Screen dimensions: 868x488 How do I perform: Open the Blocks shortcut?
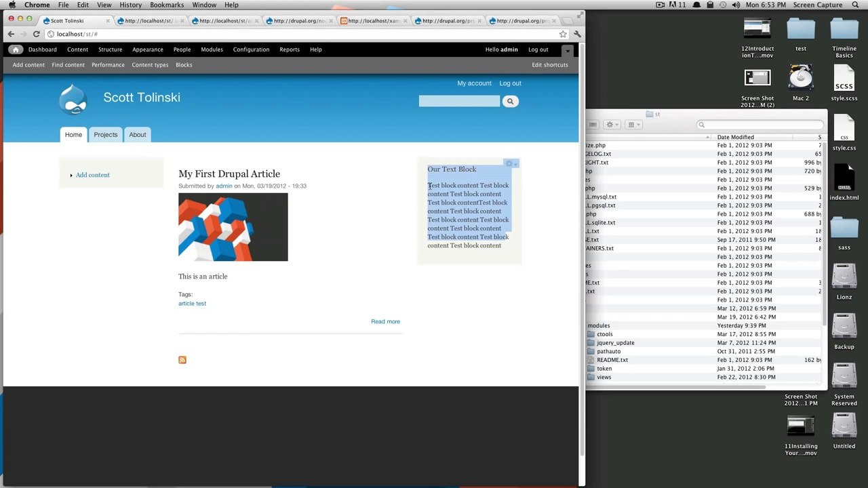pyautogui.click(x=184, y=65)
